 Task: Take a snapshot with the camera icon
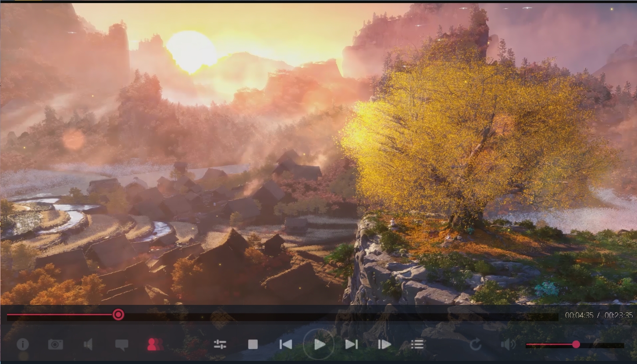tap(56, 344)
